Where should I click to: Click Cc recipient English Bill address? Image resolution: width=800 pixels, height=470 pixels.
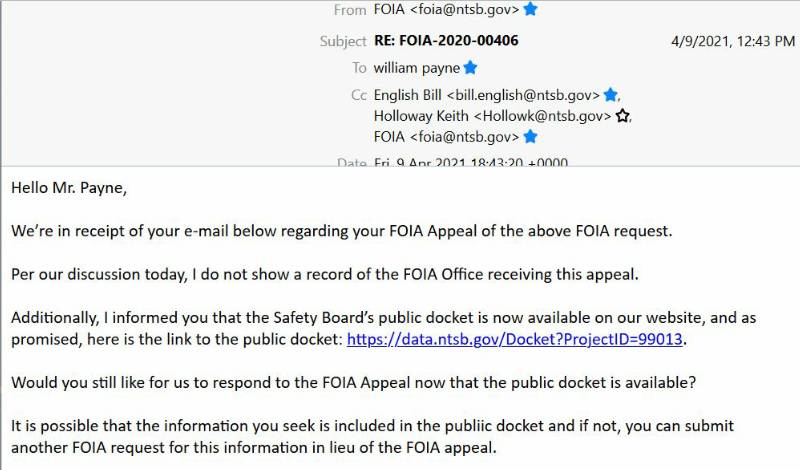(487, 95)
